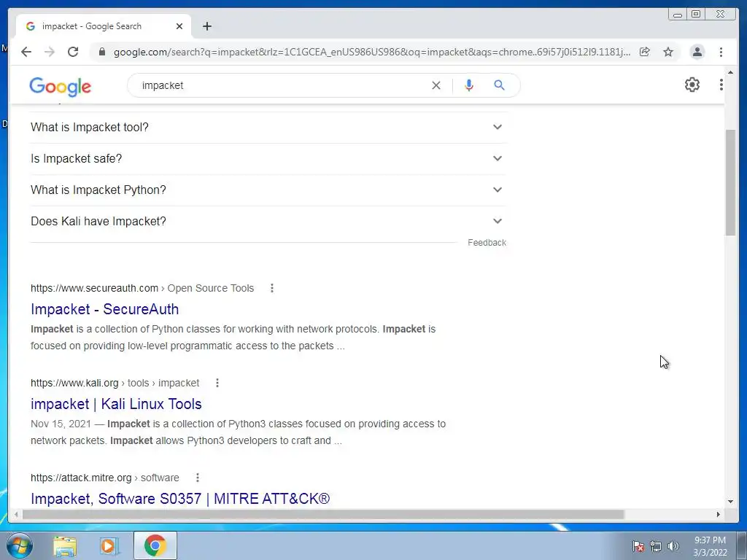Open options for the SecureAuth result
Image resolution: width=747 pixels, height=560 pixels.
pyautogui.click(x=271, y=288)
